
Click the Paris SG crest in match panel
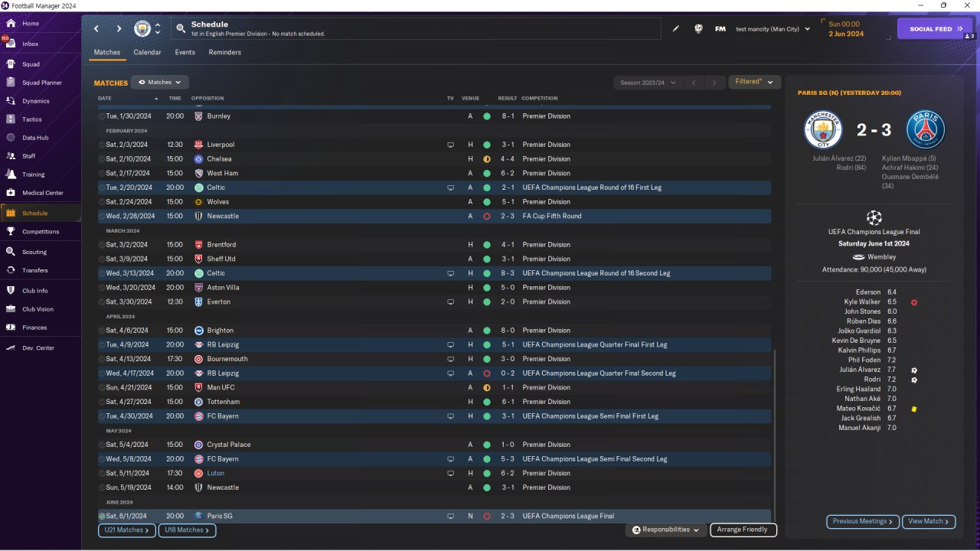coord(926,130)
